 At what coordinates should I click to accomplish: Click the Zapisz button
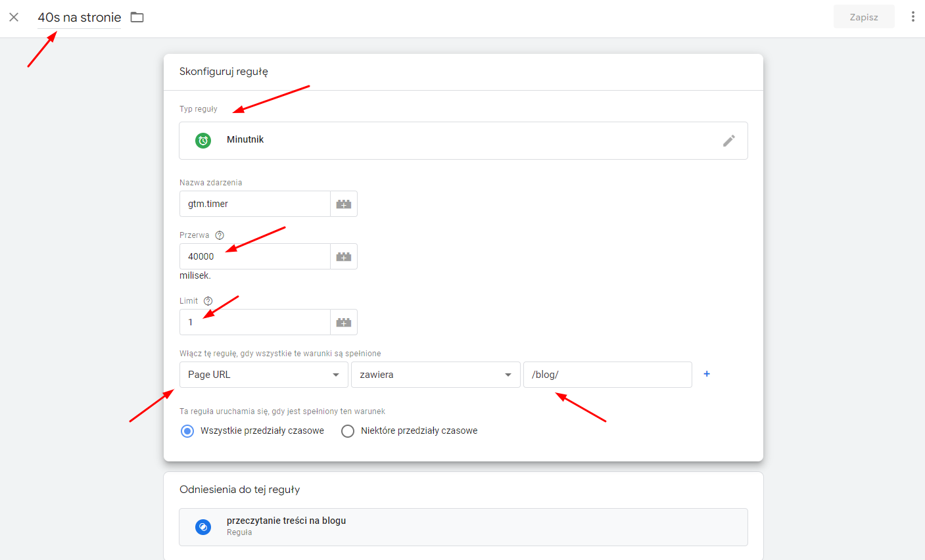tap(864, 16)
